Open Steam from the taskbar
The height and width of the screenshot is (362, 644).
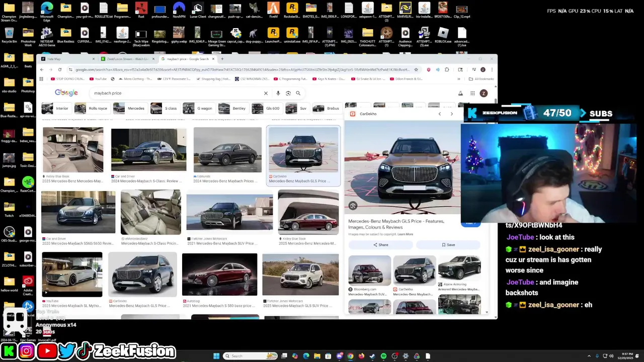pos(372,356)
